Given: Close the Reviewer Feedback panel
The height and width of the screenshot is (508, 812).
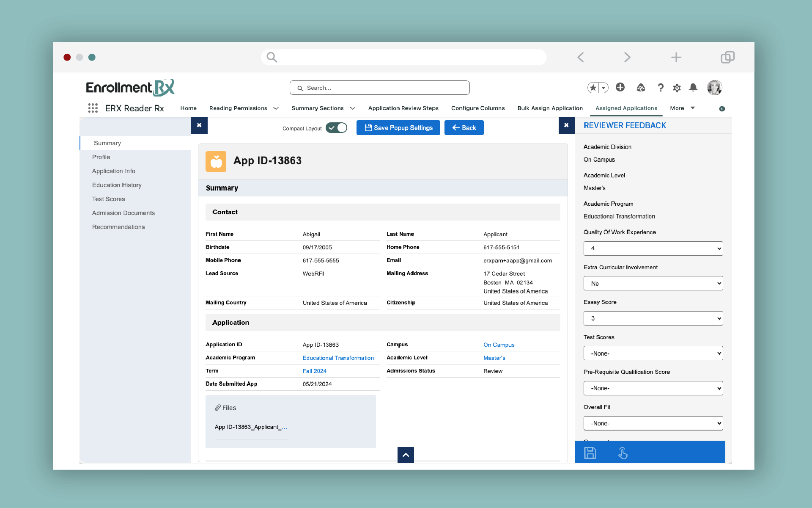Looking at the screenshot, I should click(566, 125).
